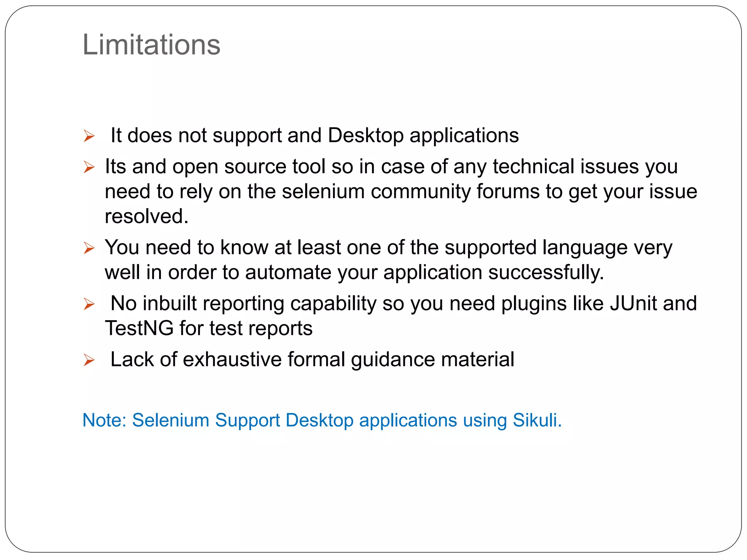Click the arrow bullet before "Lack of exhaustive"
This screenshot has height=560, width=747.
point(89,360)
